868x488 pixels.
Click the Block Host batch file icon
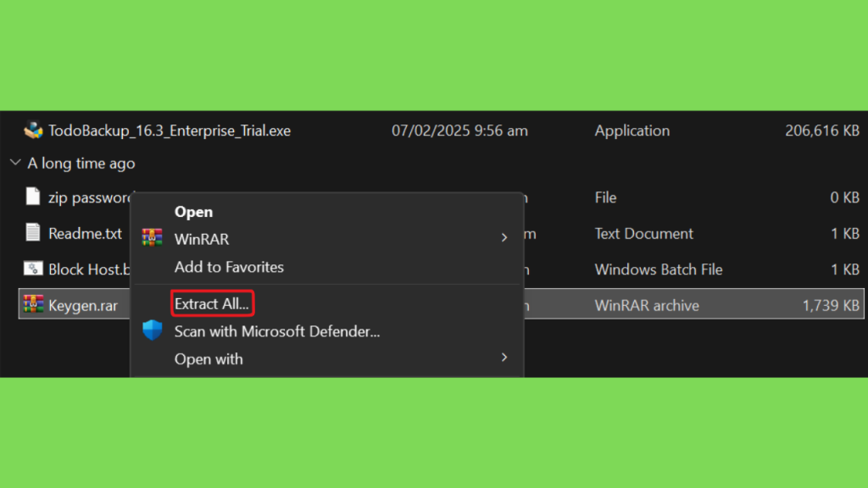33,269
